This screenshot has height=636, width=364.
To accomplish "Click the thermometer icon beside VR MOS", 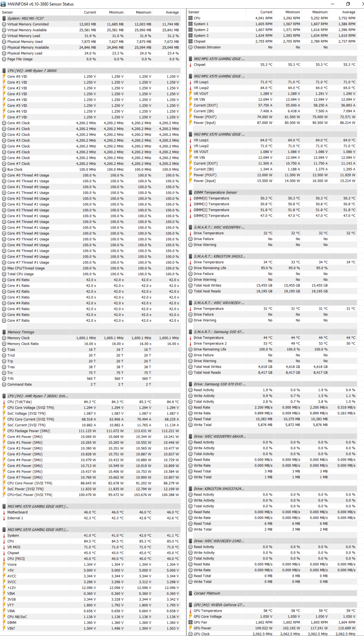I will pos(4,547).
